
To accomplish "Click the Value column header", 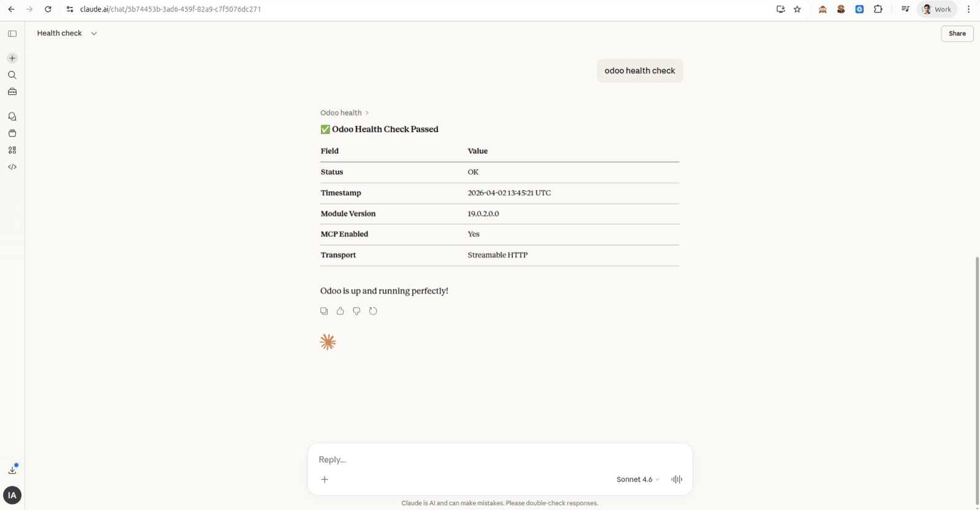I will coord(478,151).
